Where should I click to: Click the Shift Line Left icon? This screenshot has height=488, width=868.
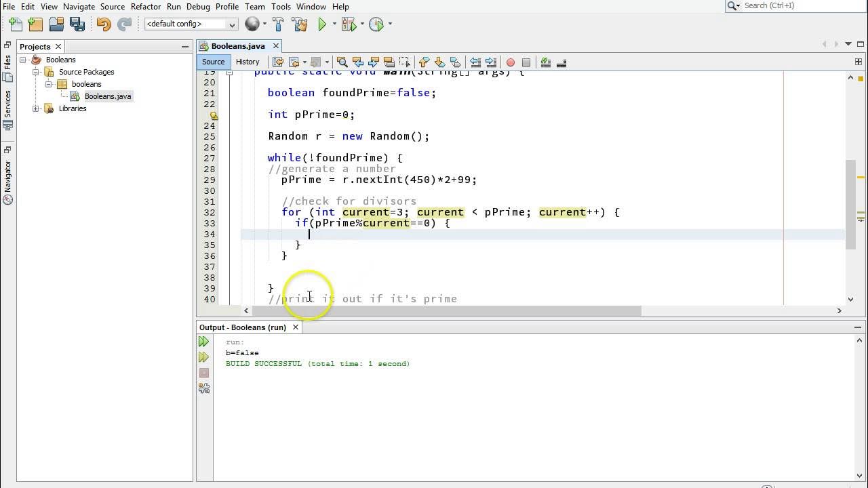click(x=475, y=62)
